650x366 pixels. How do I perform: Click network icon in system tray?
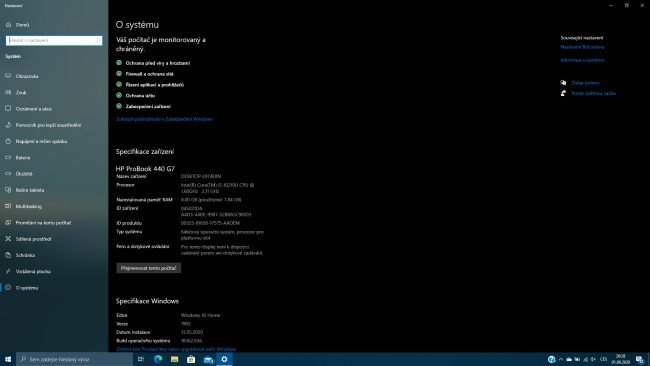(585, 359)
